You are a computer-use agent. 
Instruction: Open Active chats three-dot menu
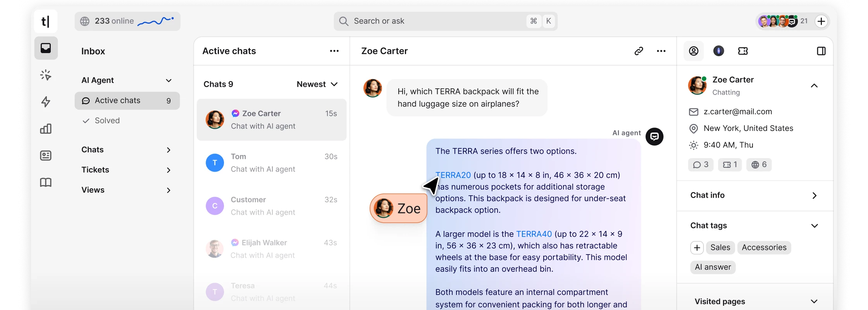coord(334,51)
